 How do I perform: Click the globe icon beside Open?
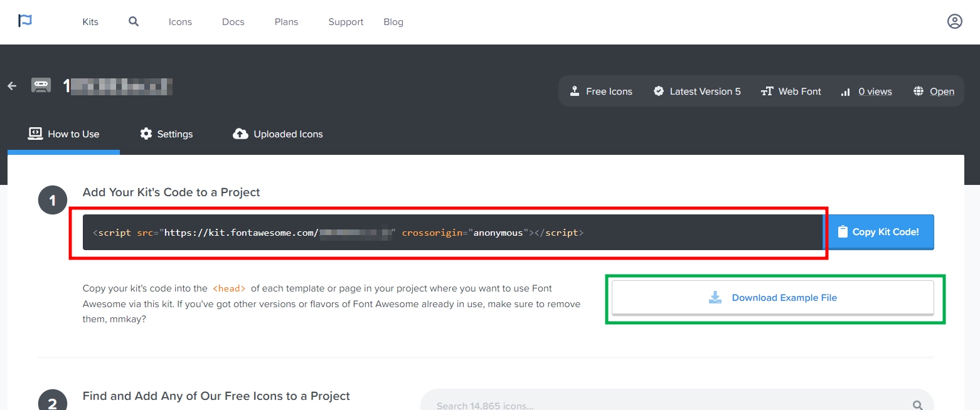(x=919, y=92)
